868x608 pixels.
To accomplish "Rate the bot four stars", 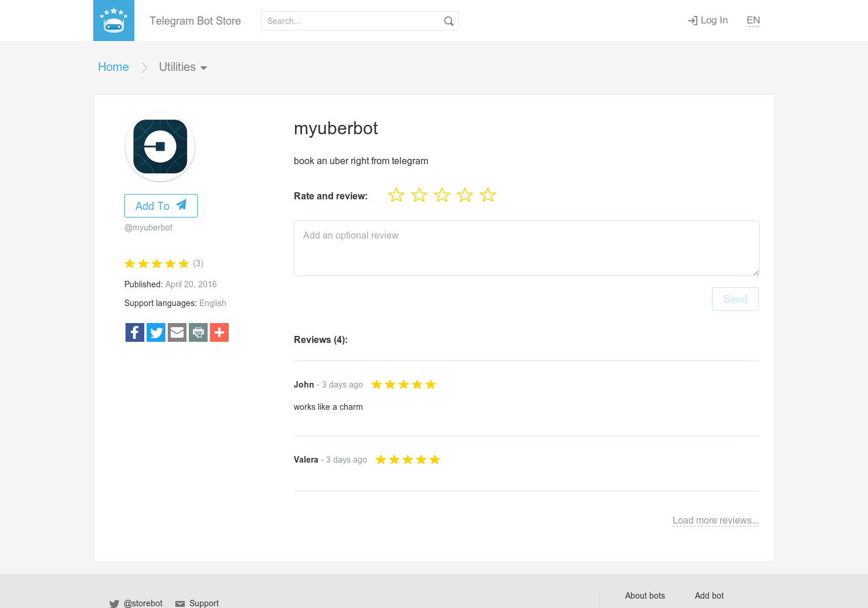I will pyautogui.click(x=465, y=195).
